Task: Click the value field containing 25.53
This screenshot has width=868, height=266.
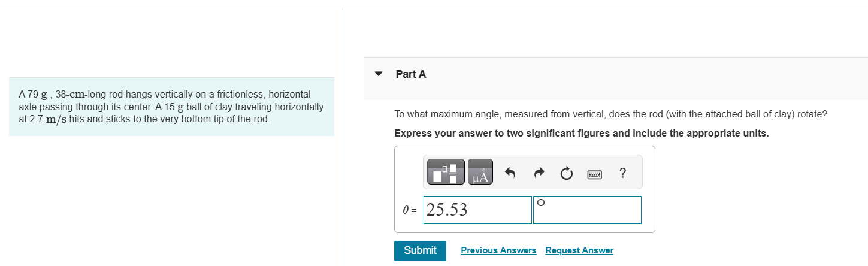Action: pos(477,210)
